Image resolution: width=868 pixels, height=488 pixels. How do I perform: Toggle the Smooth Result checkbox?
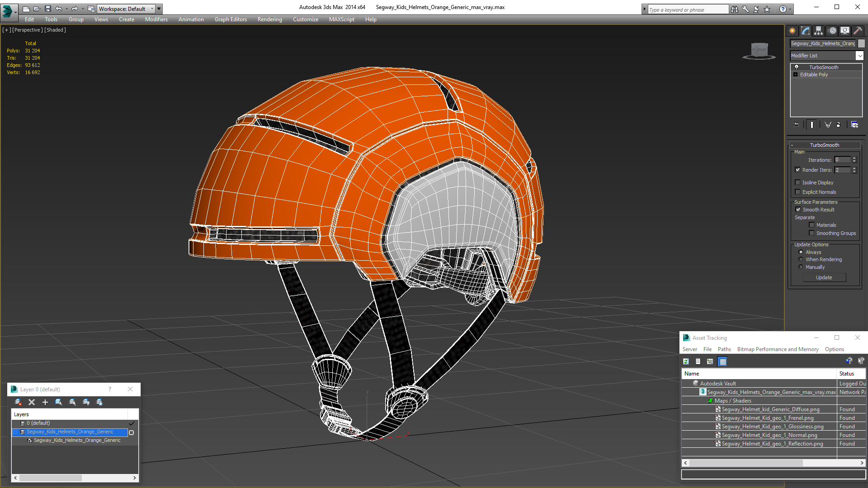click(798, 210)
